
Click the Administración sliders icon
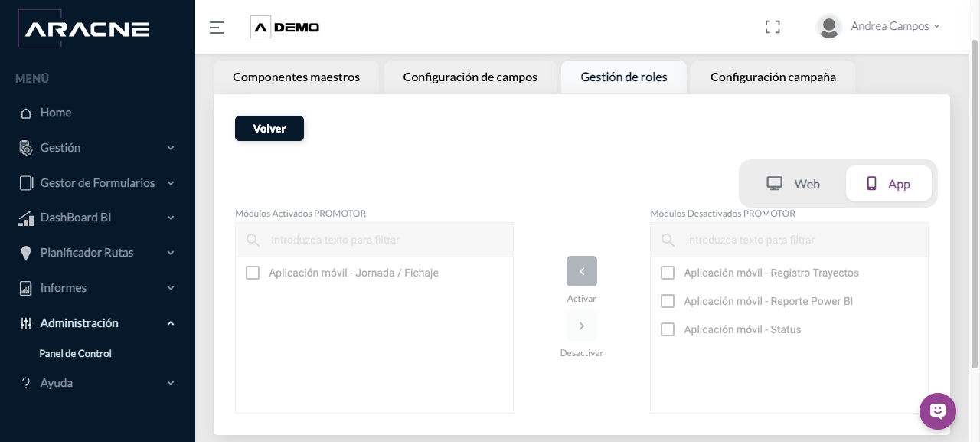26,323
